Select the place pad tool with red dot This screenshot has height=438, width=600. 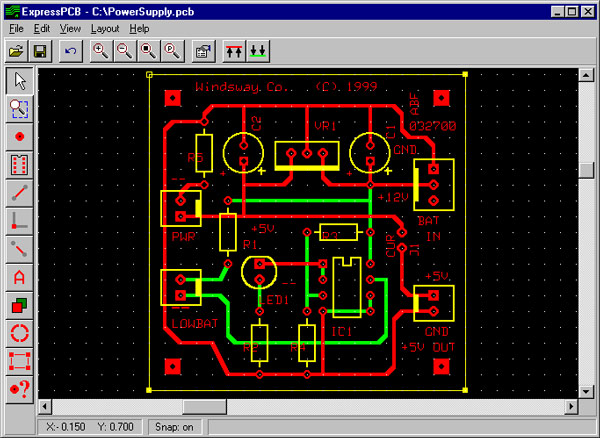(x=19, y=136)
